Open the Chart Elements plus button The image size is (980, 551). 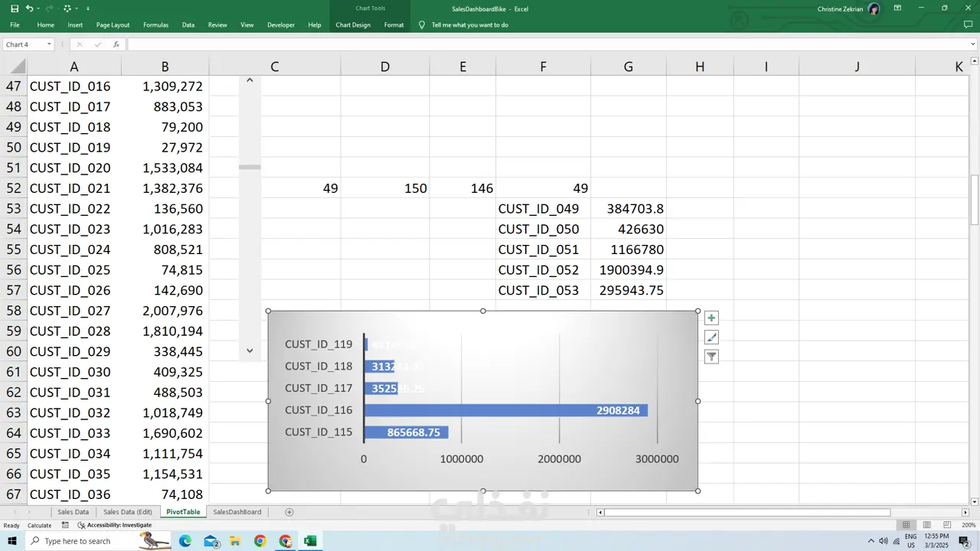coord(711,318)
